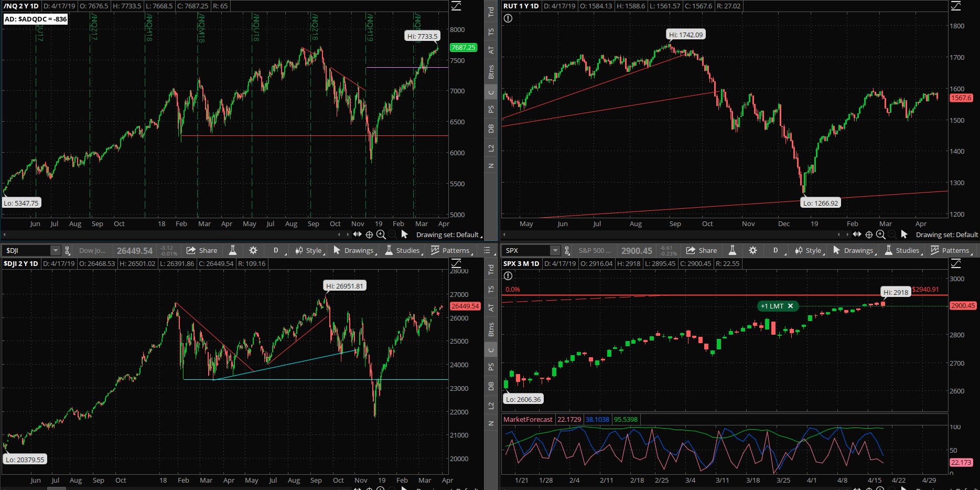Open the Patterns menu in SPX toolbar
Image resolution: width=980 pixels, height=490 pixels.
(x=951, y=250)
